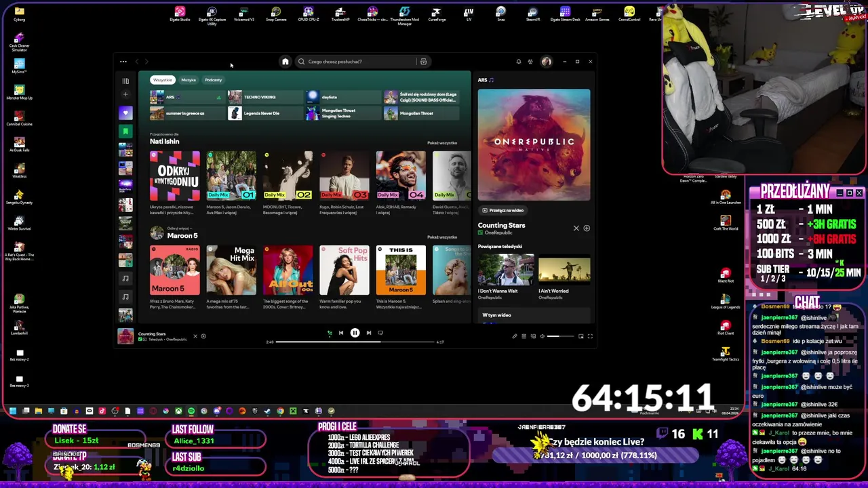Viewport: 868px width, 488px height.
Task: Open Legends Never Die shortcut tile
Action: (x=265, y=113)
